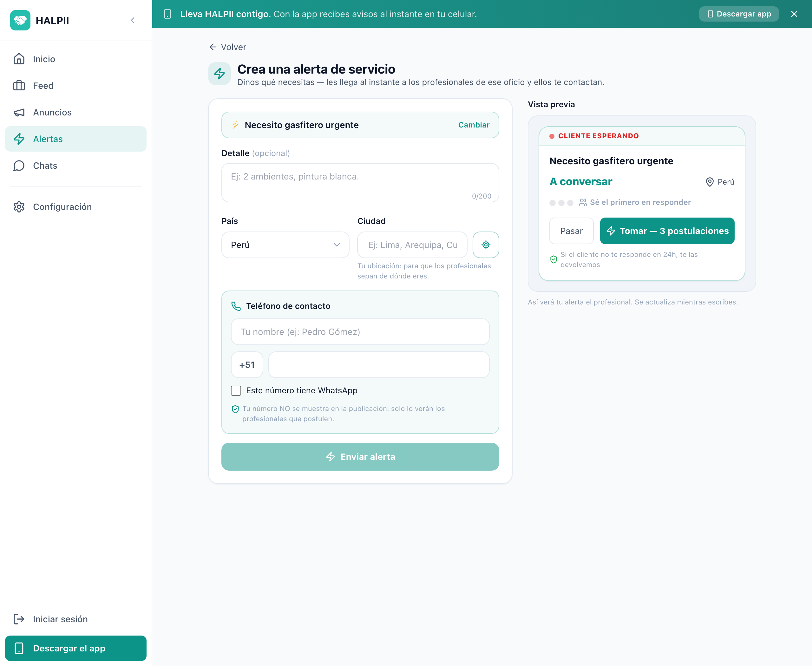Screen dimensions: 812x666
Task: Open Configuración settings
Action: [75, 207]
